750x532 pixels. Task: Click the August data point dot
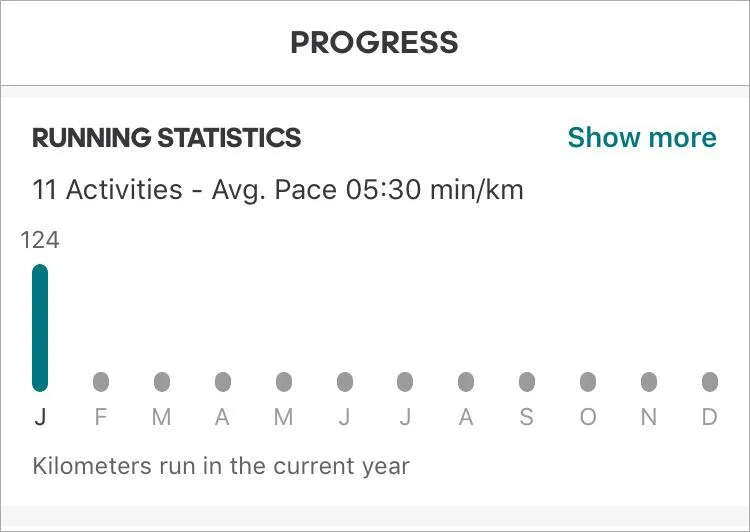[466, 382]
